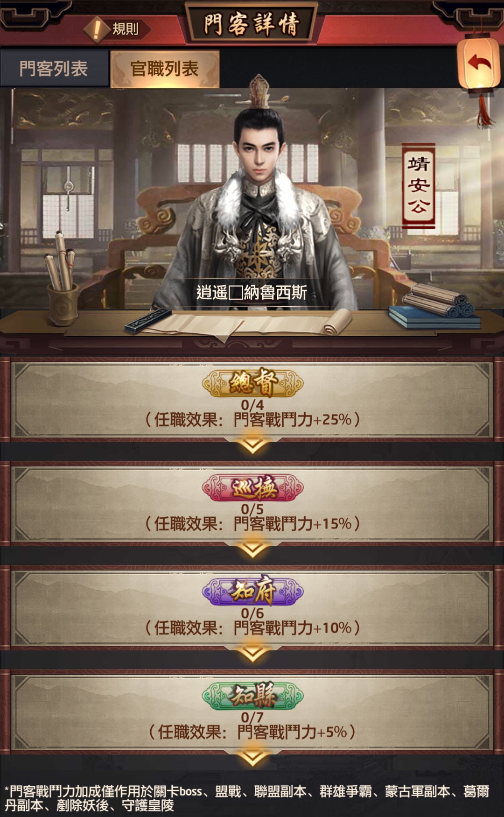Tap the 逍遥納魯西斯 name label
The image size is (504, 817).
pos(252,293)
